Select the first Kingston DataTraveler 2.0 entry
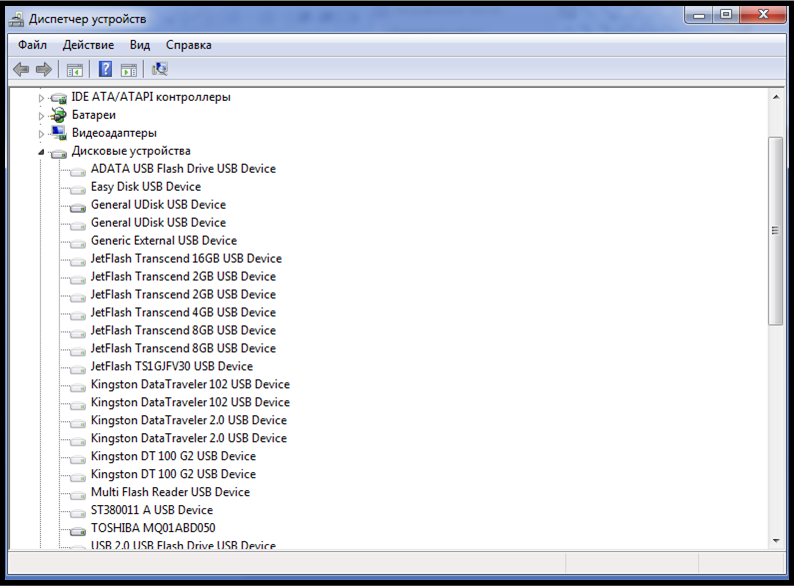794x586 pixels. (x=189, y=420)
